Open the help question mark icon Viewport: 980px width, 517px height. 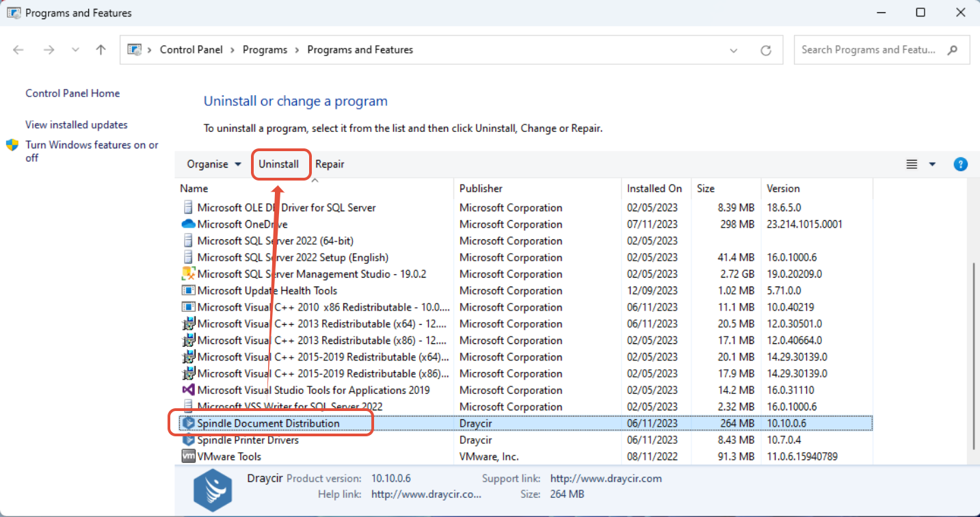tap(960, 164)
